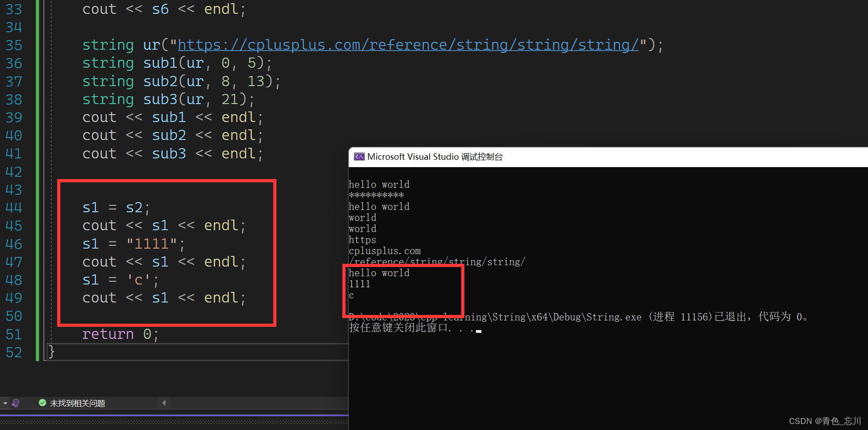Click the horizontal scrollbar left arrow

click(x=164, y=403)
